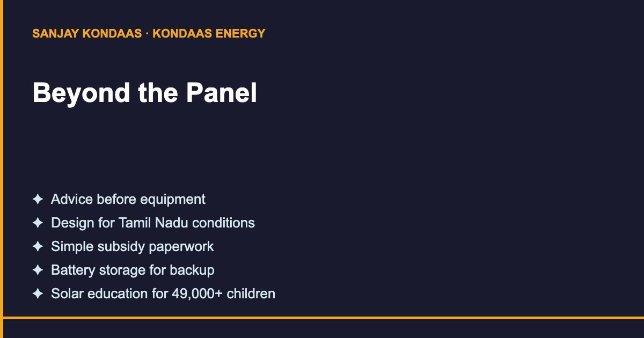644x338 pixels.
Task: Select Design for Tamil Nadu conditions text
Action: click(x=153, y=223)
